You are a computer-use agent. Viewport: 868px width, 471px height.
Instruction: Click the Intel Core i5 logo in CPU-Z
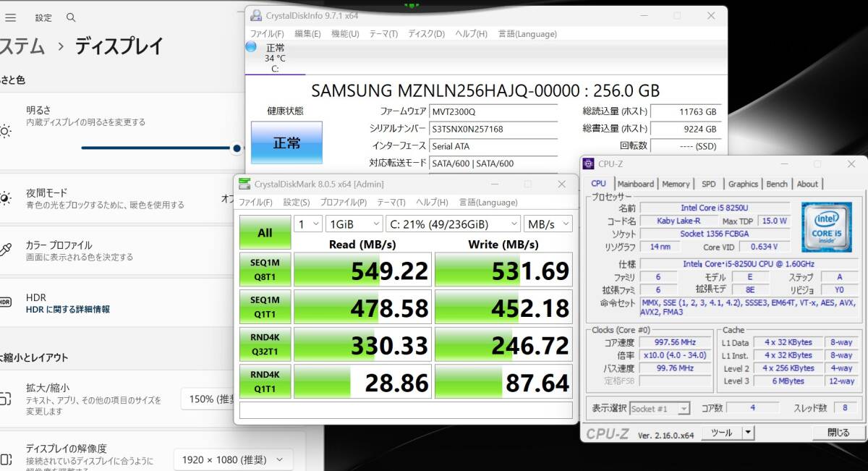tap(826, 227)
